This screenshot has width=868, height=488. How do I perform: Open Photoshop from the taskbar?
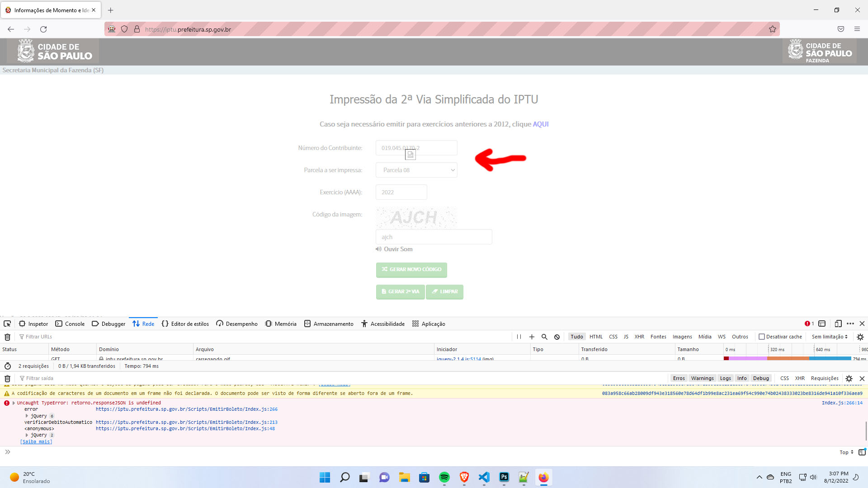click(504, 477)
